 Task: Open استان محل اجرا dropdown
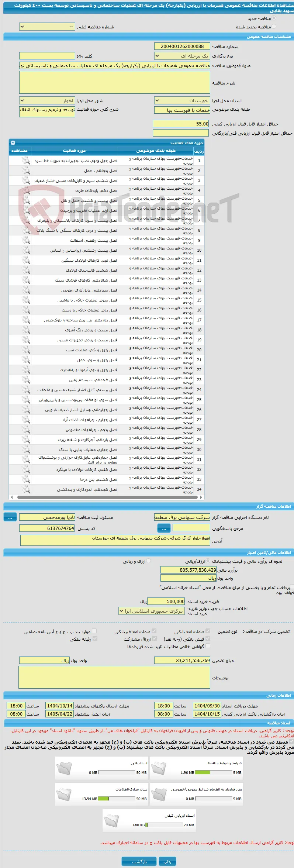point(182,101)
